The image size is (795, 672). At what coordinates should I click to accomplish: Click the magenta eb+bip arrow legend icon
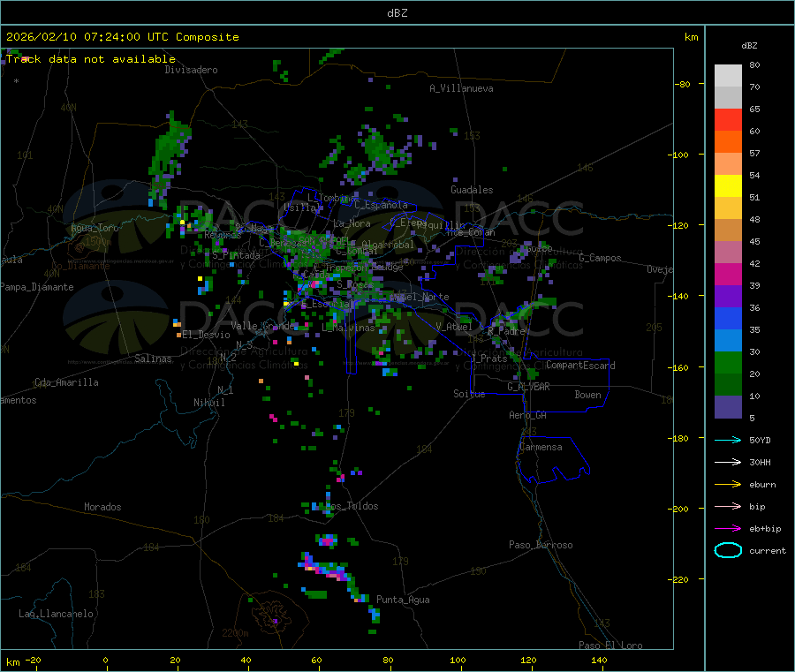tap(728, 528)
